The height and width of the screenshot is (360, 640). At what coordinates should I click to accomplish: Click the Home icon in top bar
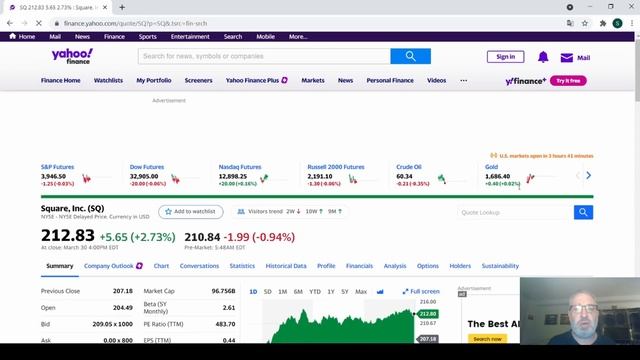(x=13, y=36)
